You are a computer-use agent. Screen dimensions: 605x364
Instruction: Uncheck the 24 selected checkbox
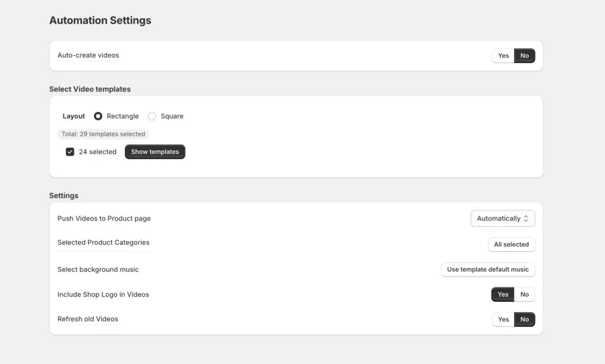click(70, 151)
